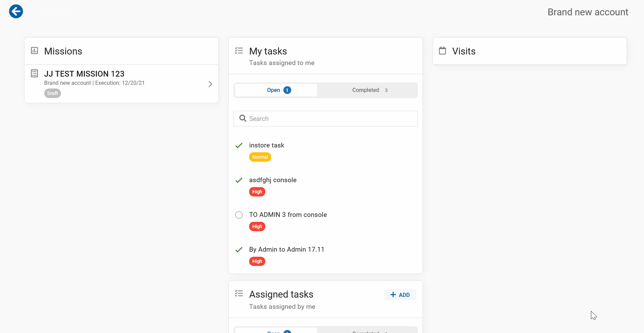
Task: Click the Assigned tasks checklist icon
Action: click(239, 294)
